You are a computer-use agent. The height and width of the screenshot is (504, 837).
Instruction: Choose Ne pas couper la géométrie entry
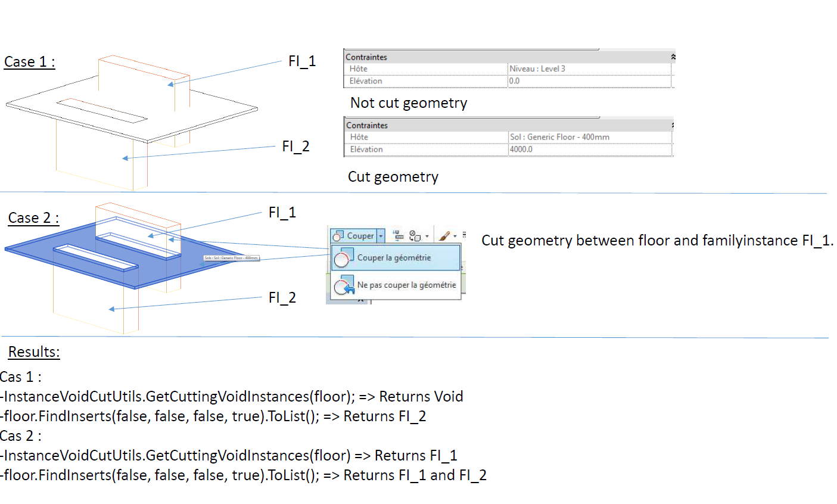[x=396, y=285]
